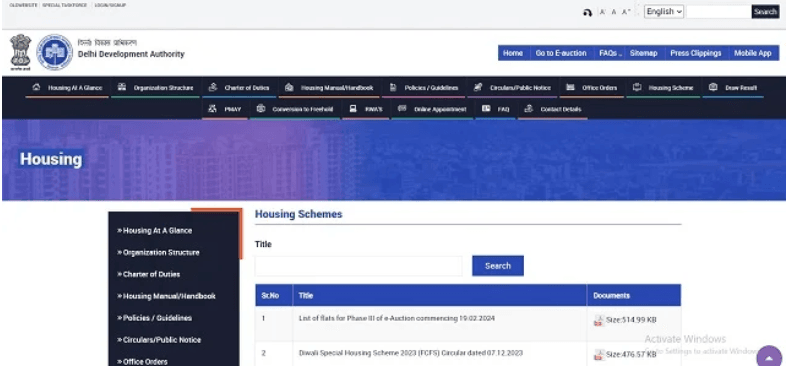Open the Special Taskforce link
This screenshot has height=371, width=786.
coord(65,5)
